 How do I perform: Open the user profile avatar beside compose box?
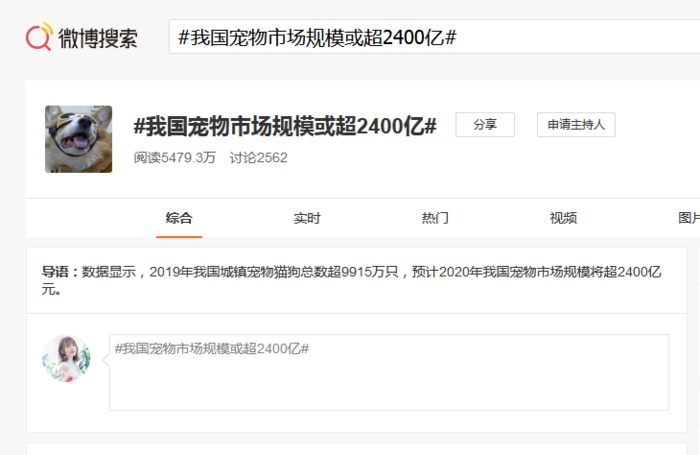point(66,359)
